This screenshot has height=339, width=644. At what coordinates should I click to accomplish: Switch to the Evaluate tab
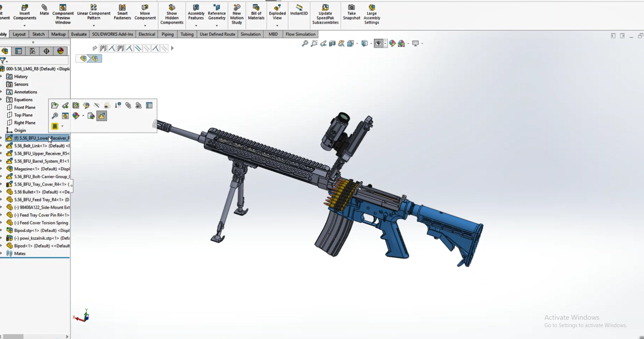click(79, 34)
